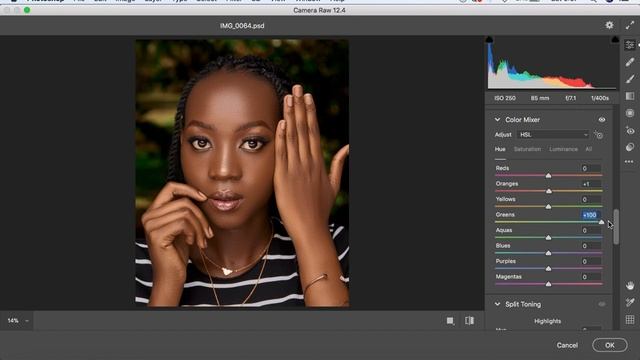Select the Edit sliders panel icon
Screen dimensions: 640x360
630,44
